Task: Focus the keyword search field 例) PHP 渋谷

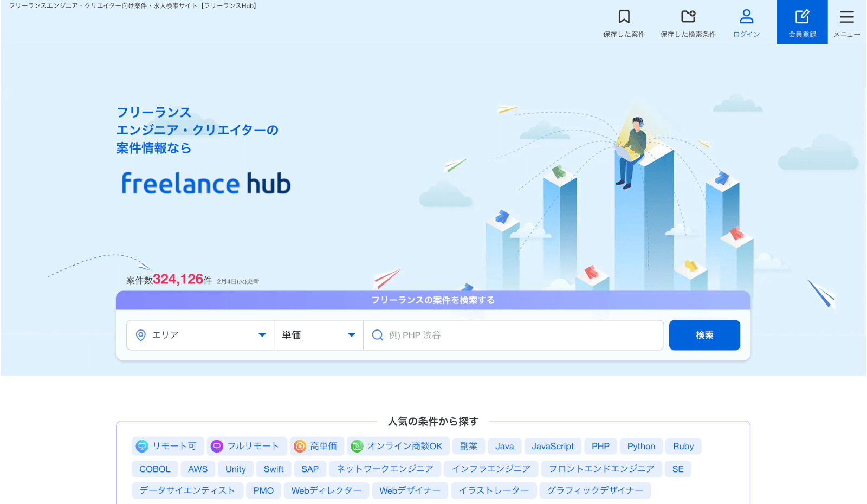Action: [513, 335]
